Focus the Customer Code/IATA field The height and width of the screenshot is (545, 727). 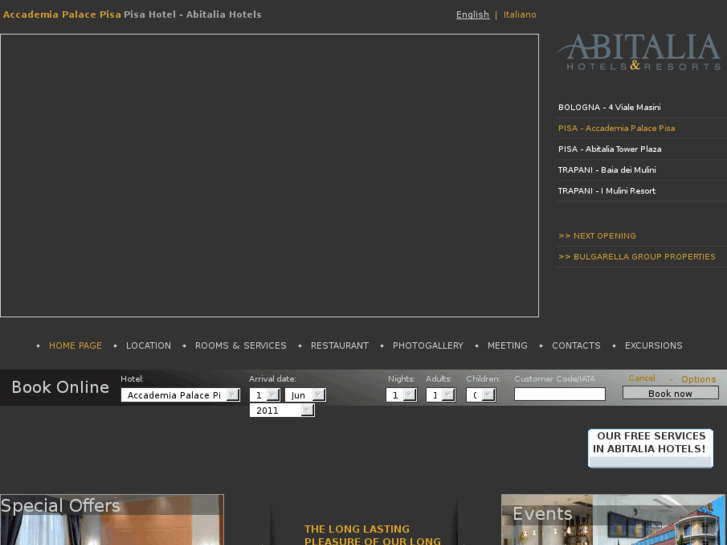[560, 394]
